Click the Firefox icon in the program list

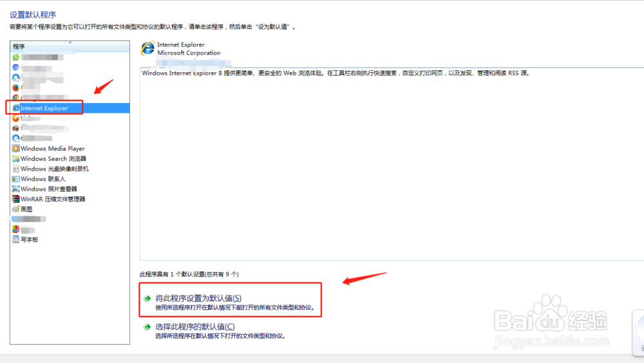pyautogui.click(x=15, y=88)
